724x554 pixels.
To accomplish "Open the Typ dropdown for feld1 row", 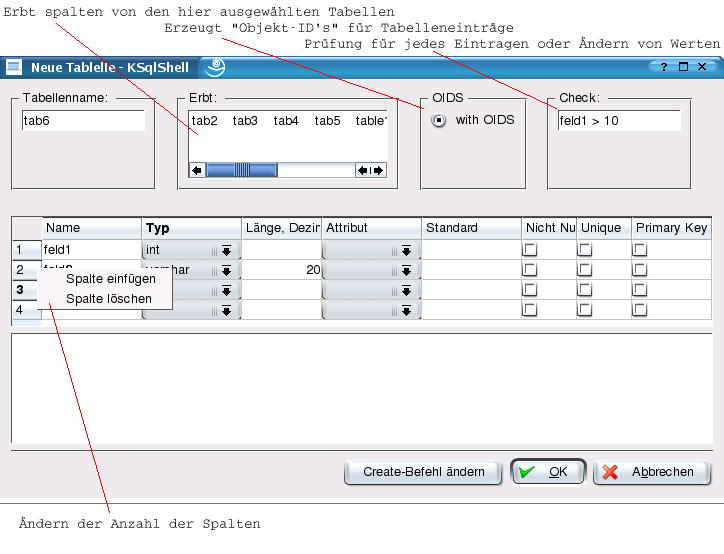I will pyautogui.click(x=226, y=250).
